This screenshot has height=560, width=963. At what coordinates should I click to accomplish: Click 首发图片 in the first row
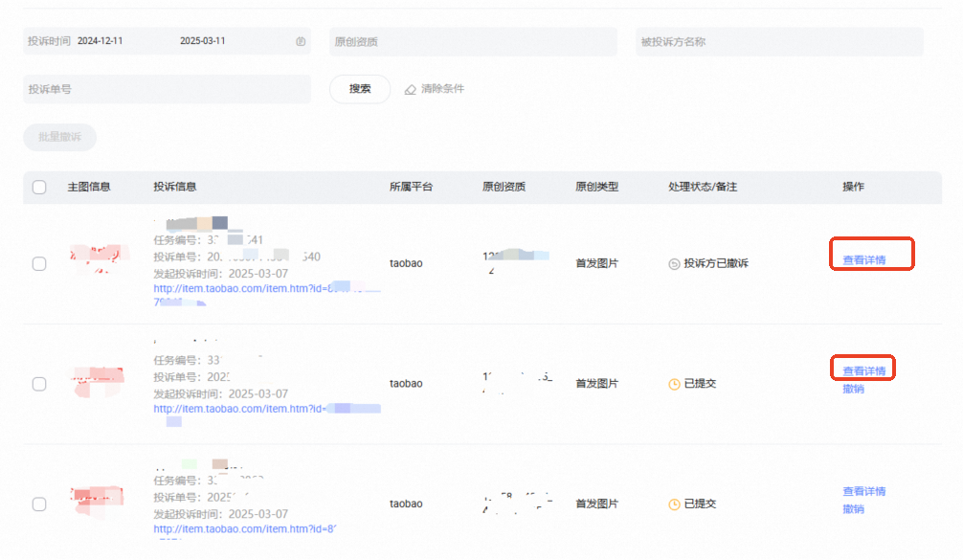pyautogui.click(x=596, y=263)
